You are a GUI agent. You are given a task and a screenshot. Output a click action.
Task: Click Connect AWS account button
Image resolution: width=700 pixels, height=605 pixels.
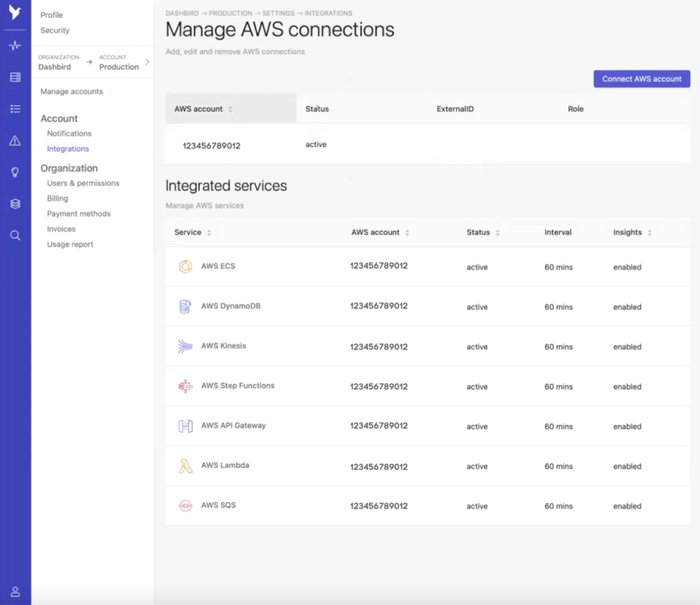pyautogui.click(x=641, y=79)
